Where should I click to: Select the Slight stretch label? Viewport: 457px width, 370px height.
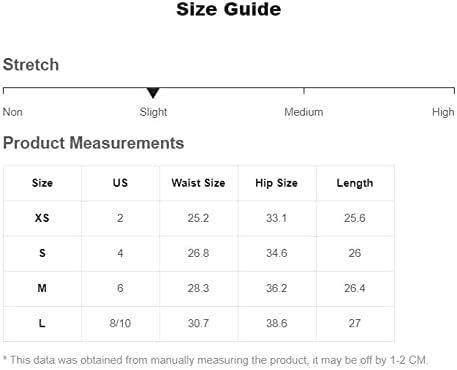pos(153,112)
